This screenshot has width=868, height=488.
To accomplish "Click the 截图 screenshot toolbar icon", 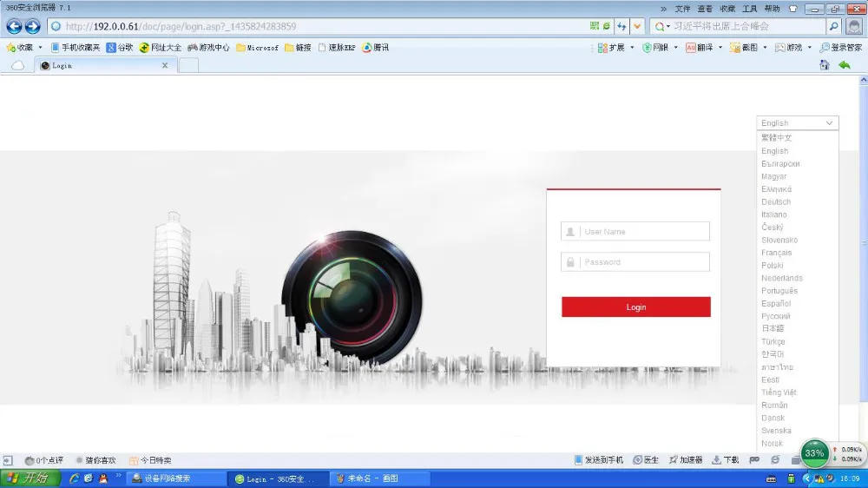I will point(744,48).
